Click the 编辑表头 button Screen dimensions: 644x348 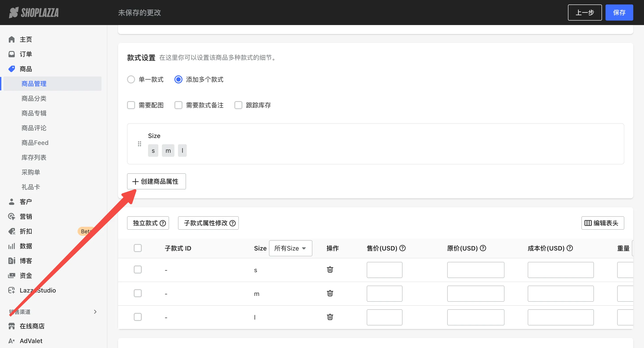603,223
